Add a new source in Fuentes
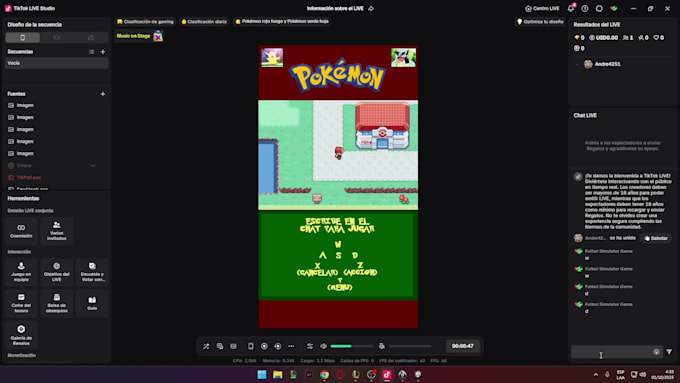The width and height of the screenshot is (680, 383). (x=103, y=94)
